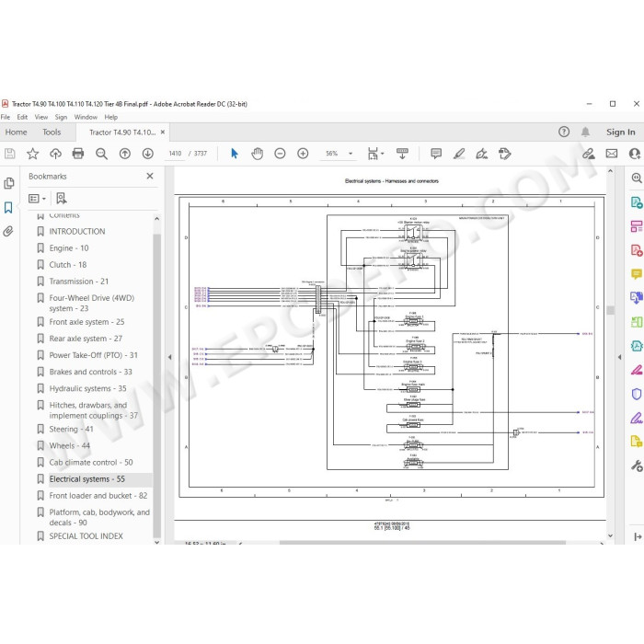Viewport: 644px width, 644px height.
Task: Share a link to the file
Action: [x=589, y=154]
